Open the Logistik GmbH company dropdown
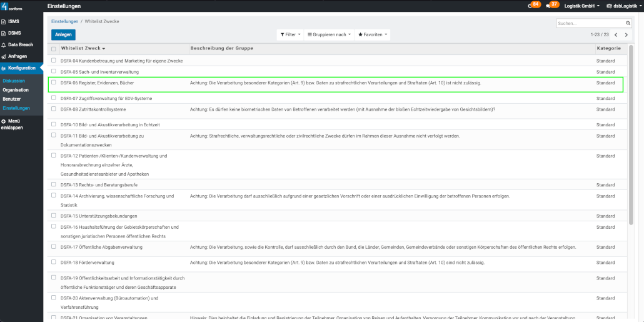 [581, 6]
